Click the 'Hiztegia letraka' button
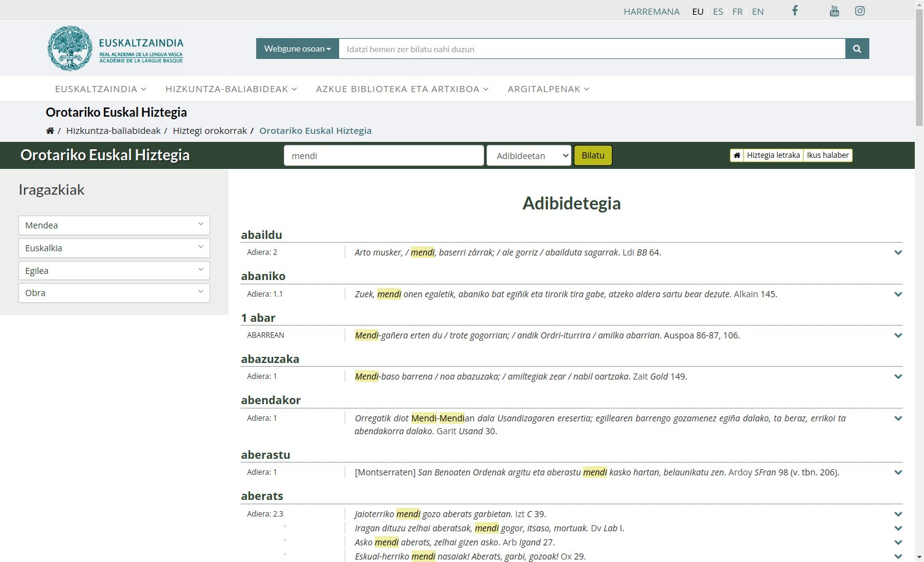This screenshot has height=562, width=924. point(773,155)
